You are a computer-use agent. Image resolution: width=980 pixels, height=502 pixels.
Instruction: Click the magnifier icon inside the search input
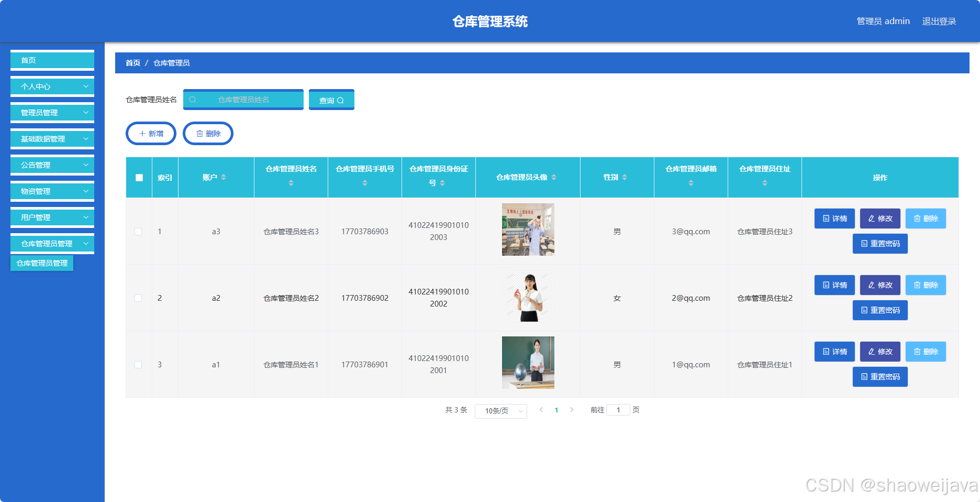pyautogui.click(x=194, y=99)
